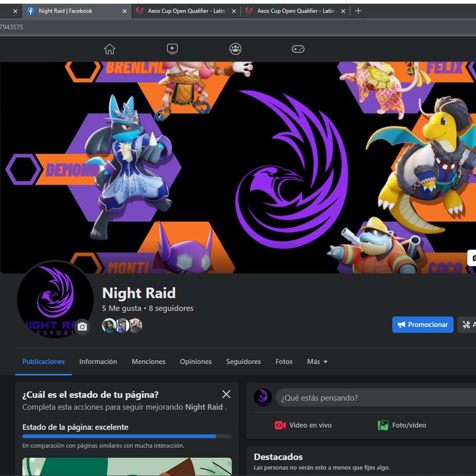Start a Video en vivo
476x476 pixels.
click(303, 425)
